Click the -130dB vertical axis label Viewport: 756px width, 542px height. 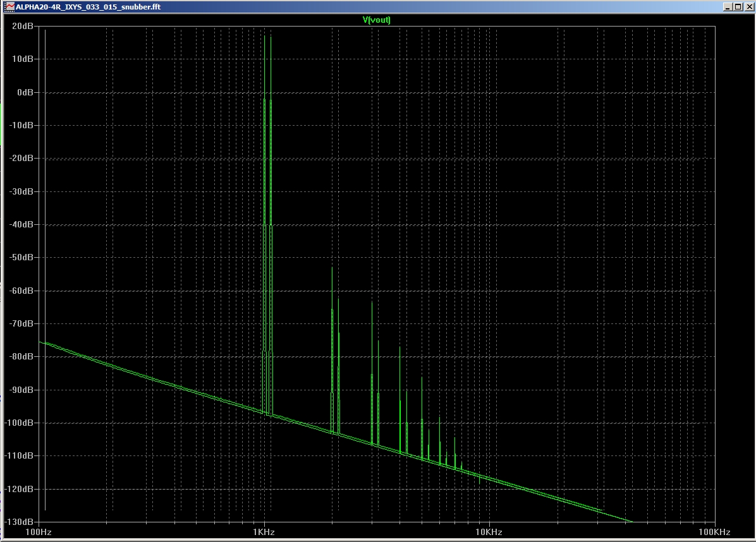pos(20,522)
